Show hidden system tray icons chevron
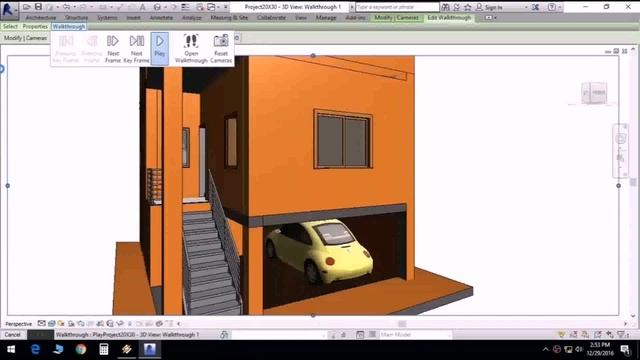This screenshot has height=360, width=640. click(x=546, y=349)
